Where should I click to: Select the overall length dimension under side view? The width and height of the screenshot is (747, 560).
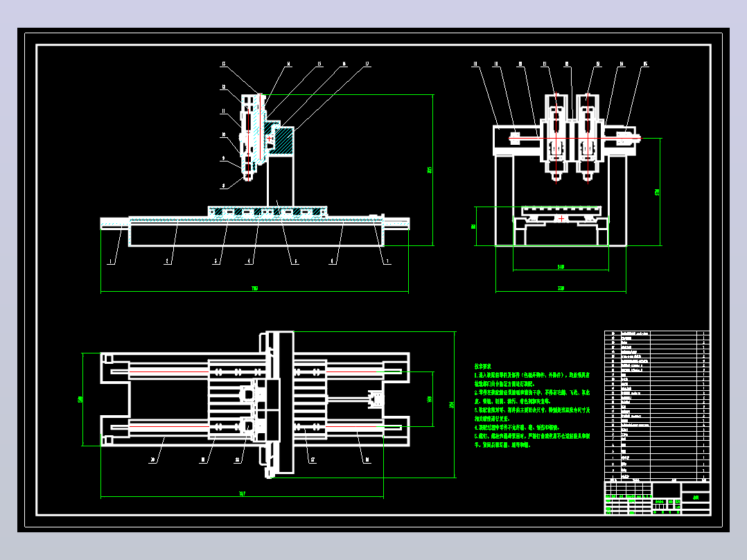(255, 288)
